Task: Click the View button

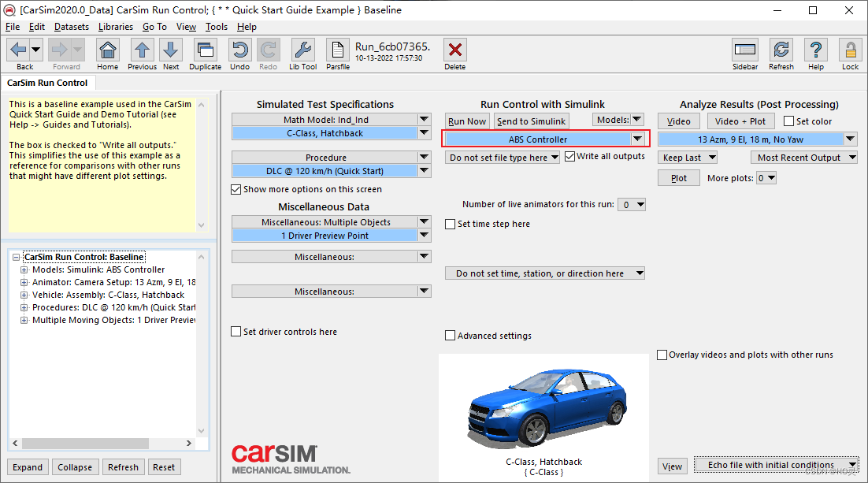Action: click(x=673, y=466)
